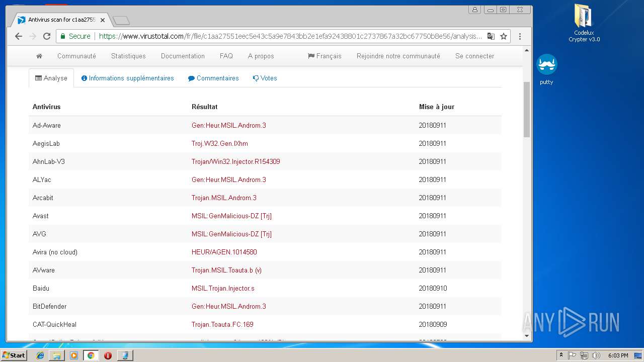Select Trojan.Toauta.FC.169 result

coord(222,324)
